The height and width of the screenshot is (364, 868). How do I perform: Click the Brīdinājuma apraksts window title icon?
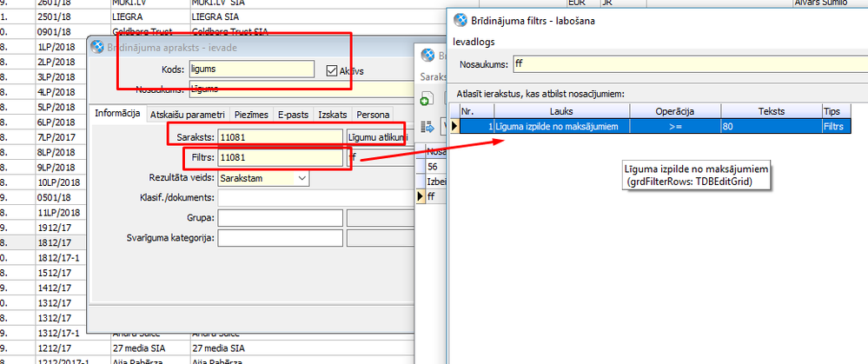coord(96,48)
